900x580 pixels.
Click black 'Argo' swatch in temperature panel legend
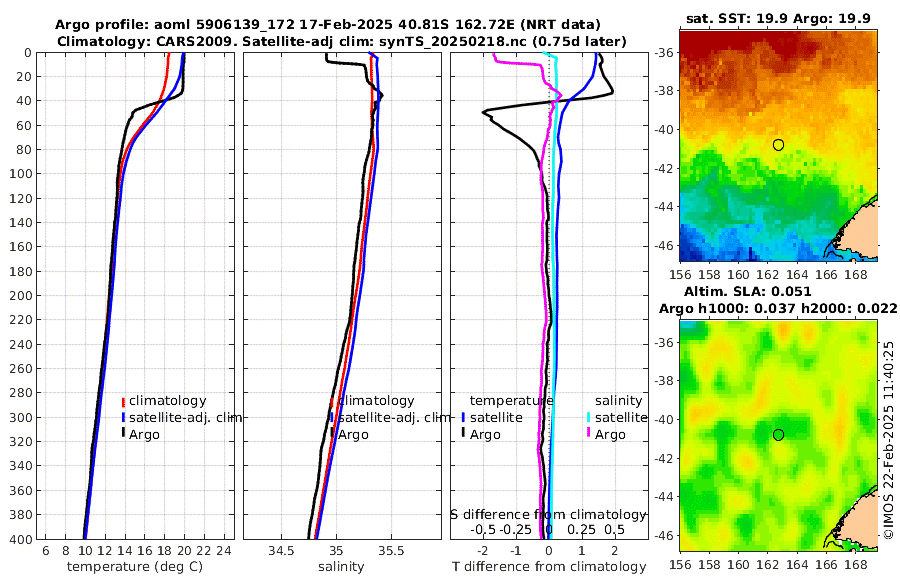tap(123, 433)
